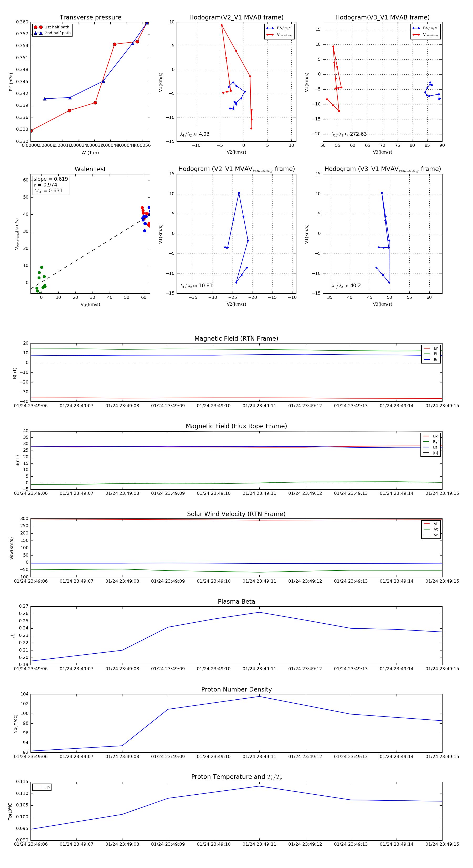The height and width of the screenshot is (868, 473).
Task: Click the 'V_A(km/s)' x-axis label
Action: pyautogui.click(x=90, y=305)
